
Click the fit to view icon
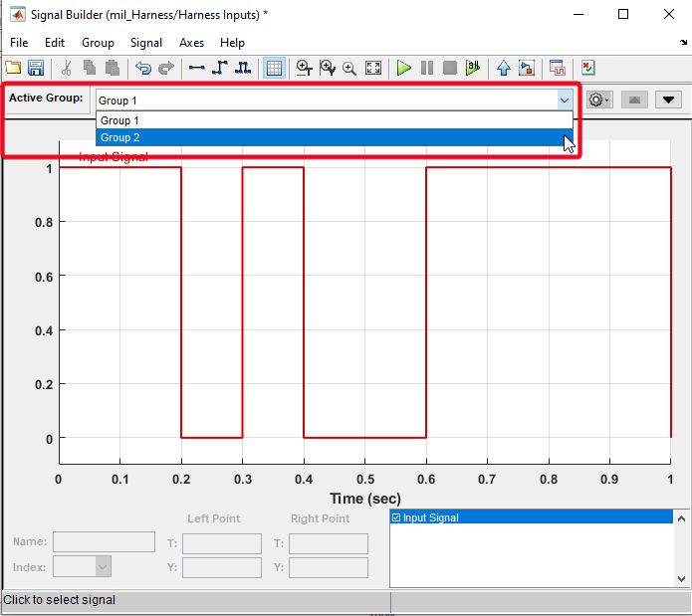tap(373, 69)
